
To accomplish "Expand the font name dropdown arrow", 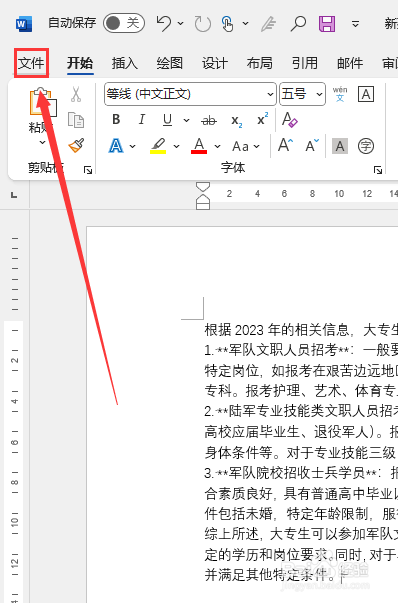I will 270,94.
